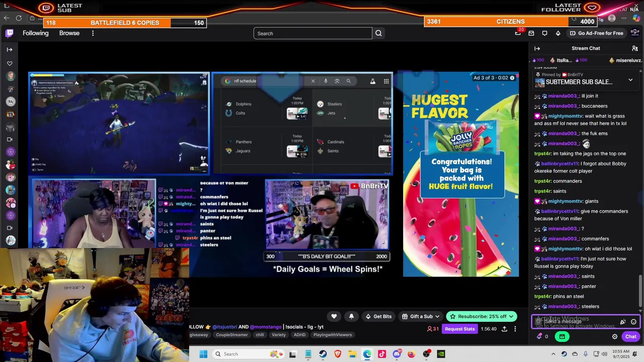Open channel points balance showing 0
The image size is (644, 362).
click(x=542, y=336)
